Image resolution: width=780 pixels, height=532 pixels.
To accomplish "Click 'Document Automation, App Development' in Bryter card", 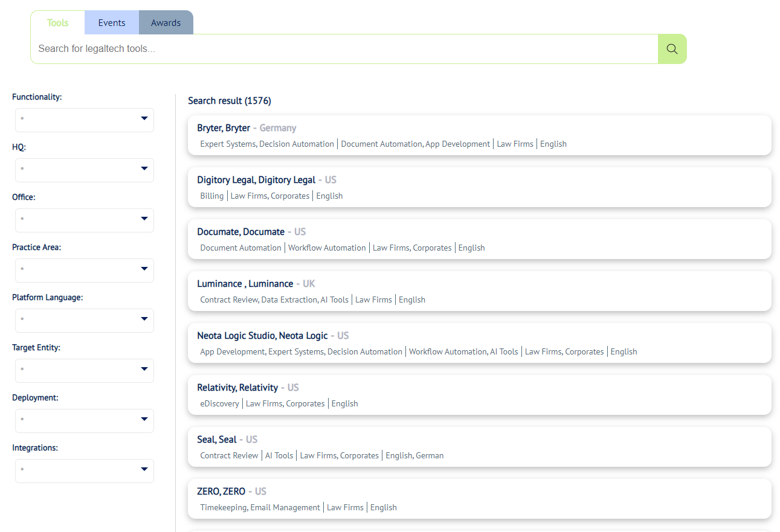I will point(416,144).
